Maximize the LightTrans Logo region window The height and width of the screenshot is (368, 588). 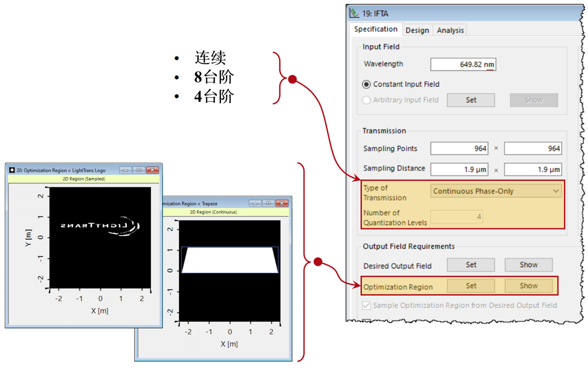(139, 170)
